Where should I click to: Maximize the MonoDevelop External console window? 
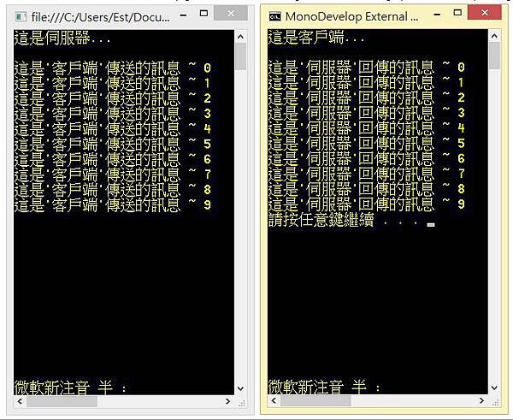pos(457,13)
